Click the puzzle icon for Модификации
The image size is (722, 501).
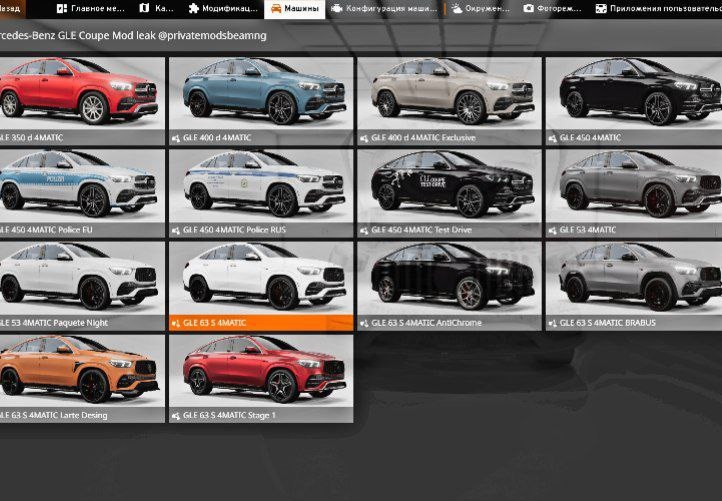194,9
